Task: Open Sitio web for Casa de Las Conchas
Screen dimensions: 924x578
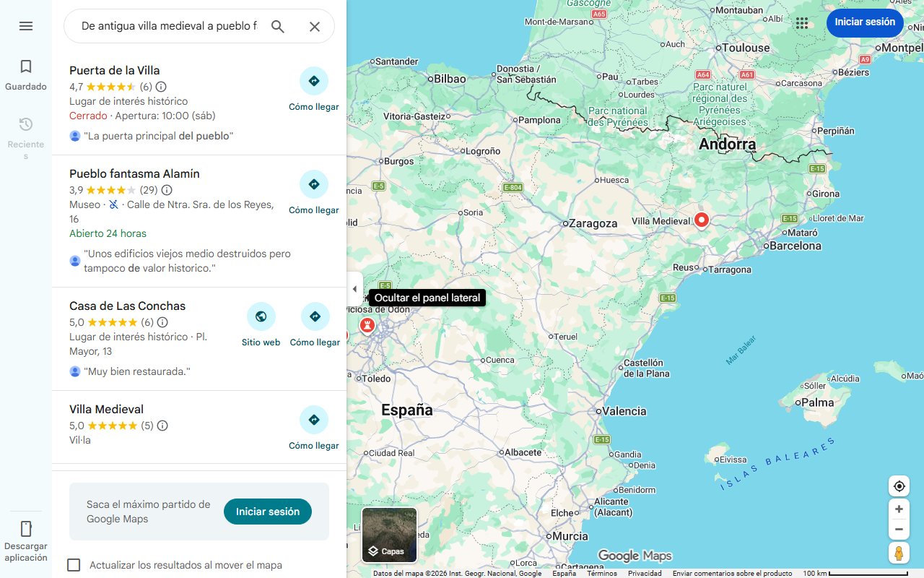Action: click(x=261, y=316)
